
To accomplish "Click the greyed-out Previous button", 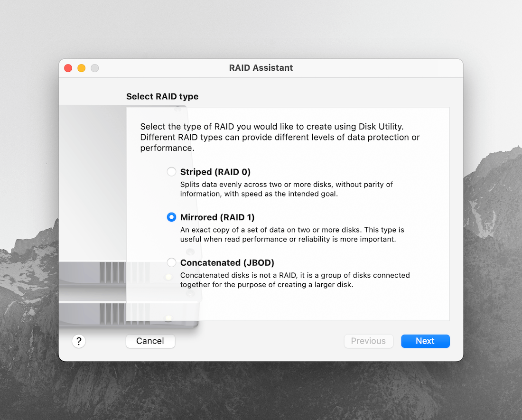I will [x=368, y=341].
